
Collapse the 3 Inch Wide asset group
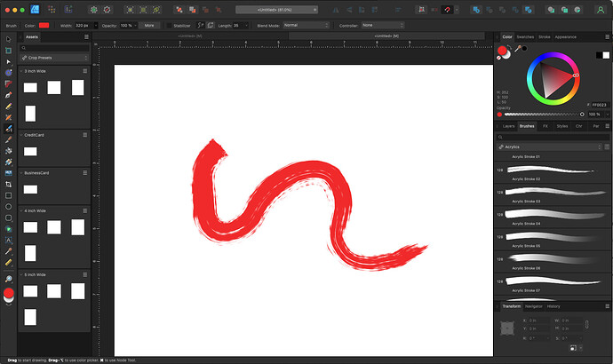(x=21, y=71)
